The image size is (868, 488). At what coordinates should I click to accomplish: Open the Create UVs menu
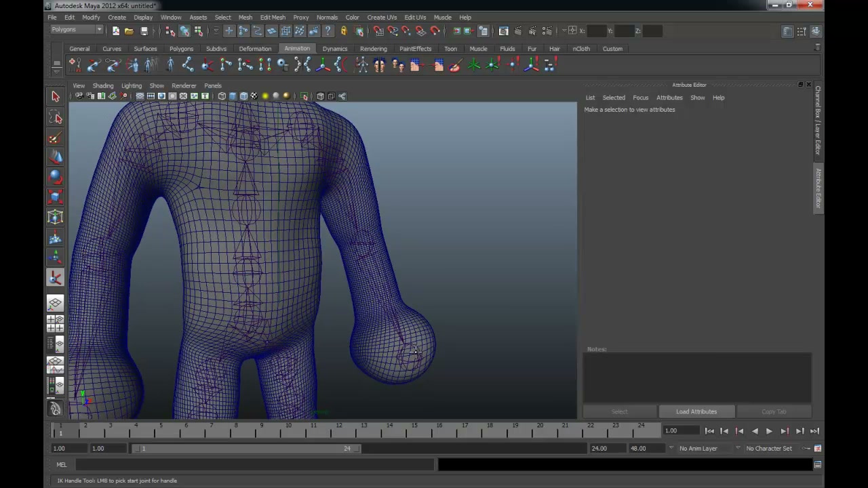tap(382, 17)
